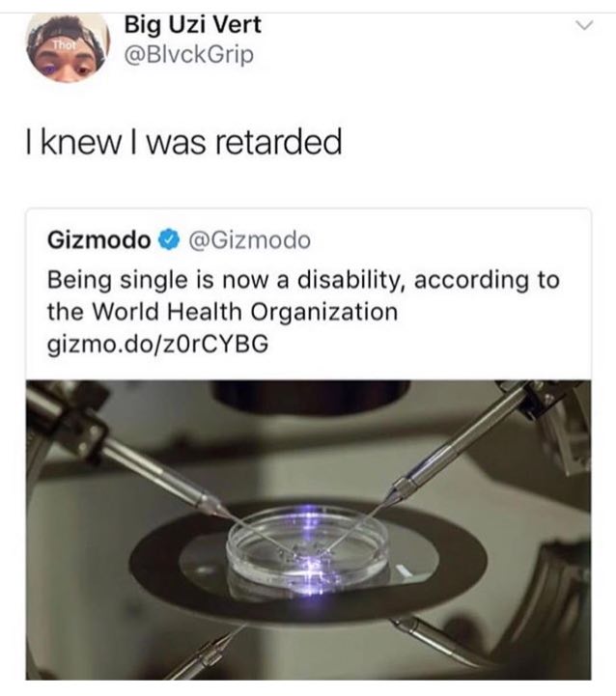Visit the @Gizmodo handle
Viewport: 616px width, 696px height.
click(250, 240)
